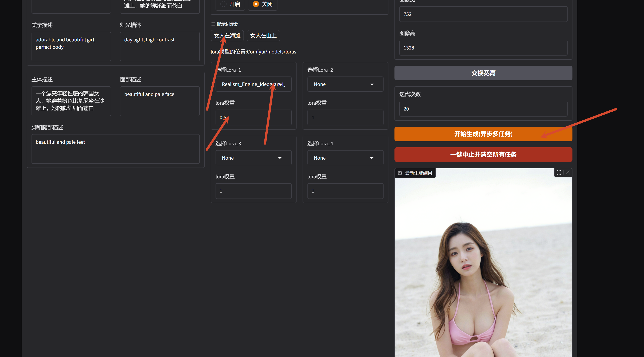Click the image width field showing 752
Viewport: 644px width, 357px height.
[x=483, y=14]
